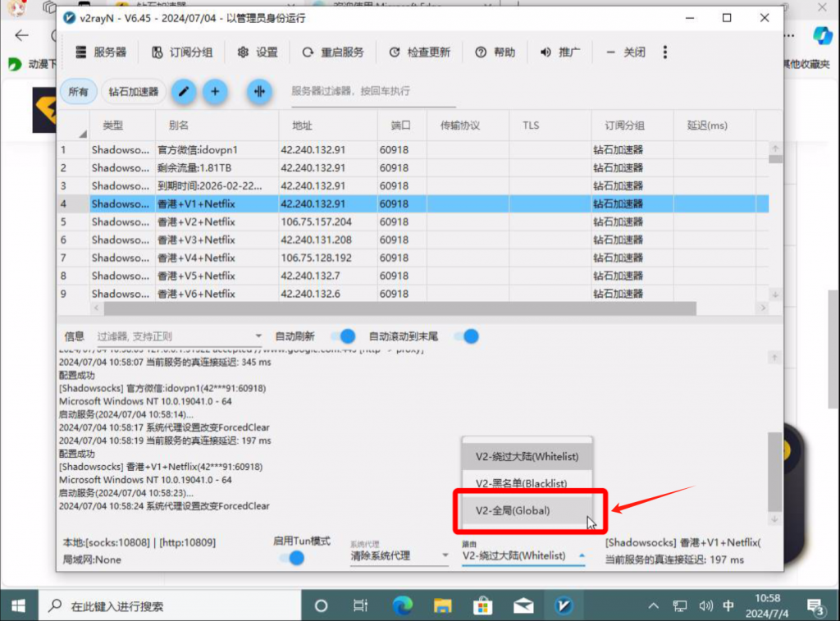Click the v2rayN title bar app icon
This screenshot has width=840, height=621.
(x=69, y=18)
